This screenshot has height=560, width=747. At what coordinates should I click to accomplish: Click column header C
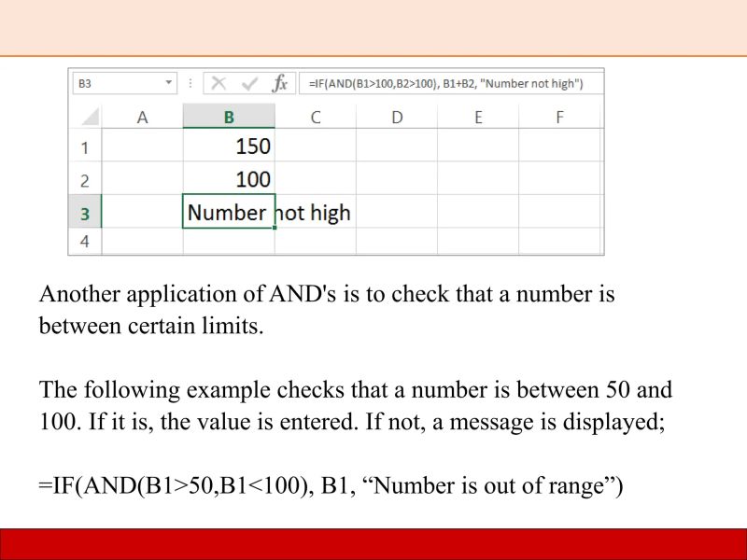pos(316,116)
